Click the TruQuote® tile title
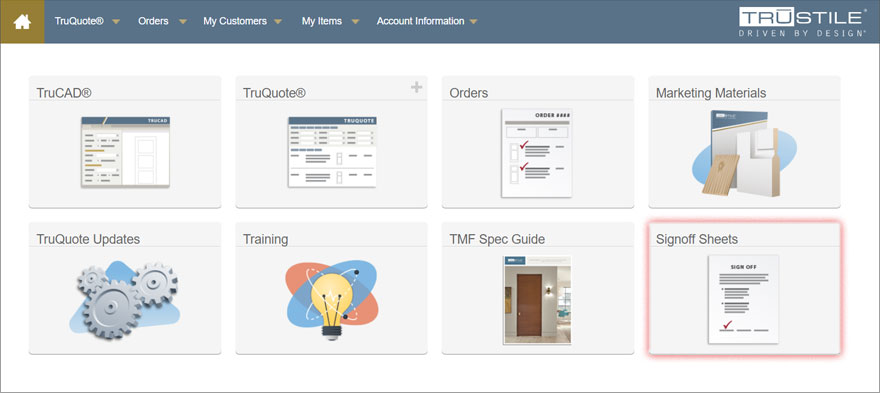The width and height of the screenshot is (880, 393). (x=274, y=93)
